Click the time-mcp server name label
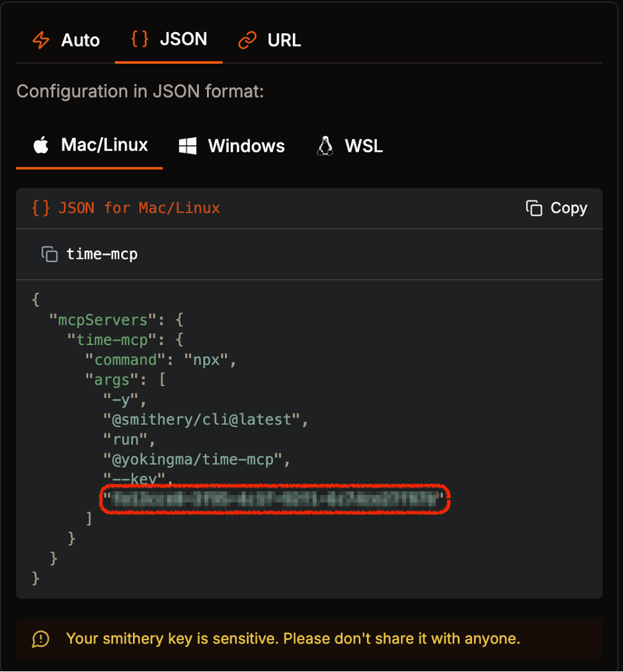The height and width of the screenshot is (672, 623). [x=102, y=254]
